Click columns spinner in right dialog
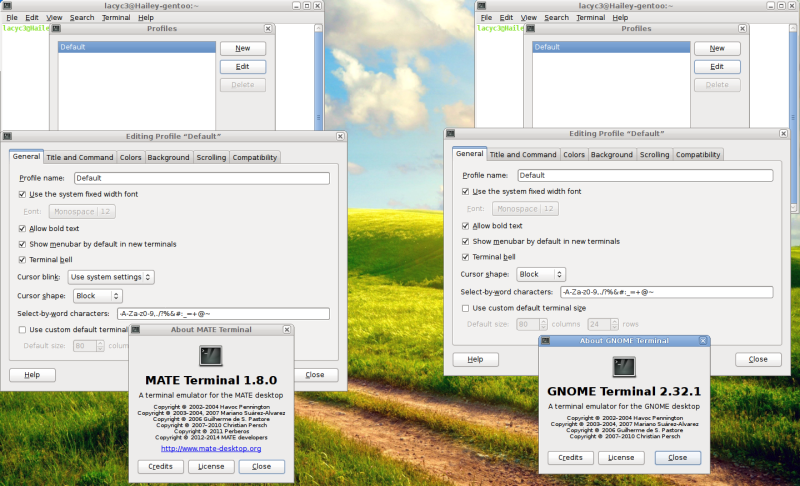 532,324
